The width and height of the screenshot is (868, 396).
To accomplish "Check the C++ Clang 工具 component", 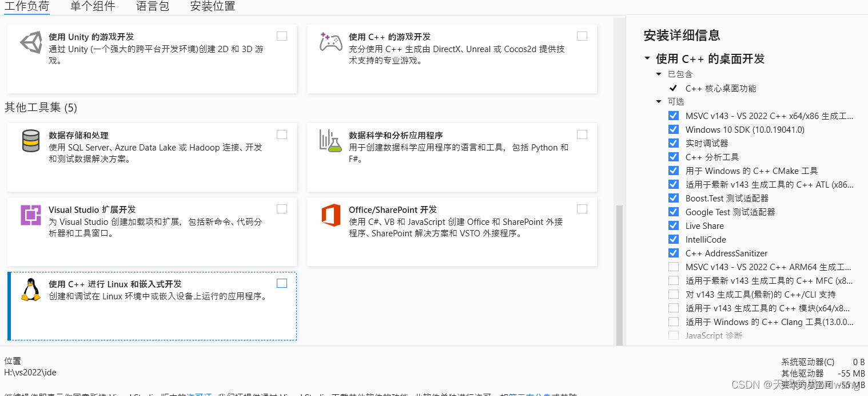I will pos(674,322).
